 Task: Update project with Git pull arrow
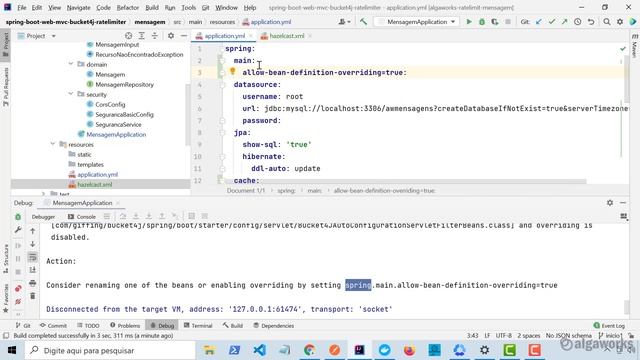tap(539, 22)
